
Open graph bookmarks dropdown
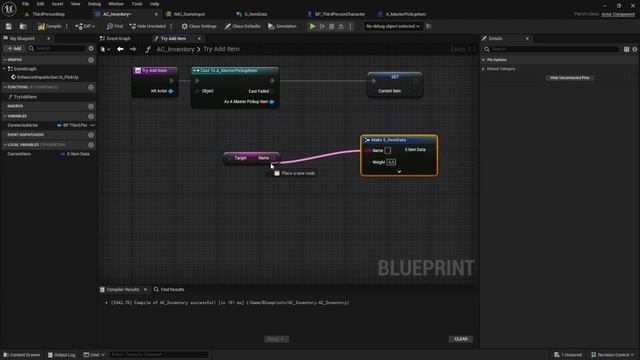pos(105,49)
